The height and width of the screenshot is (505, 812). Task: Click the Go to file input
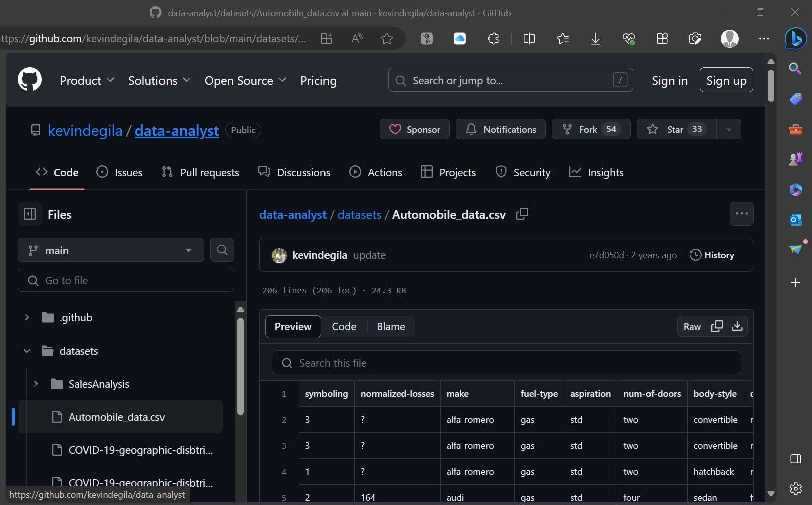click(x=126, y=280)
